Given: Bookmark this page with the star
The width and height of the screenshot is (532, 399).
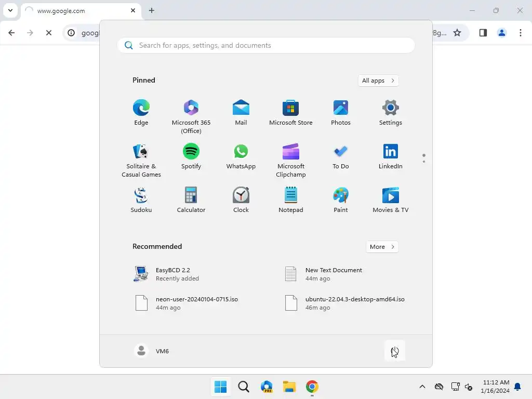Looking at the screenshot, I should pyautogui.click(x=457, y=33).
